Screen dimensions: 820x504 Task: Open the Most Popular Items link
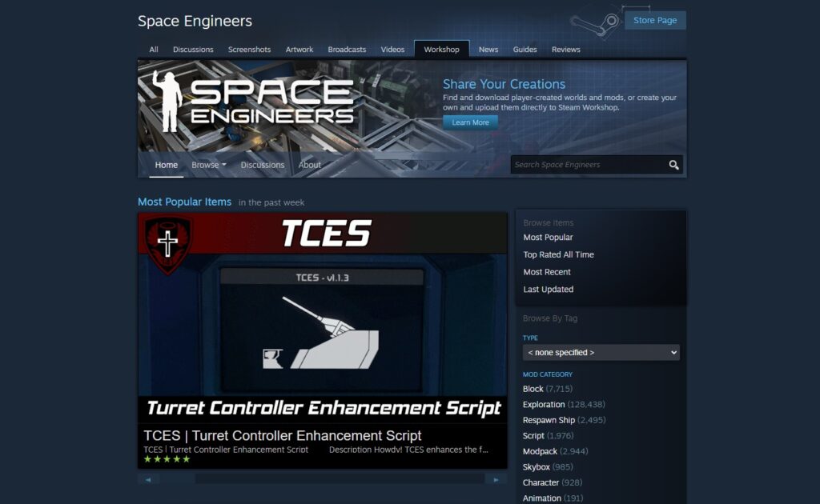(185, 202)
